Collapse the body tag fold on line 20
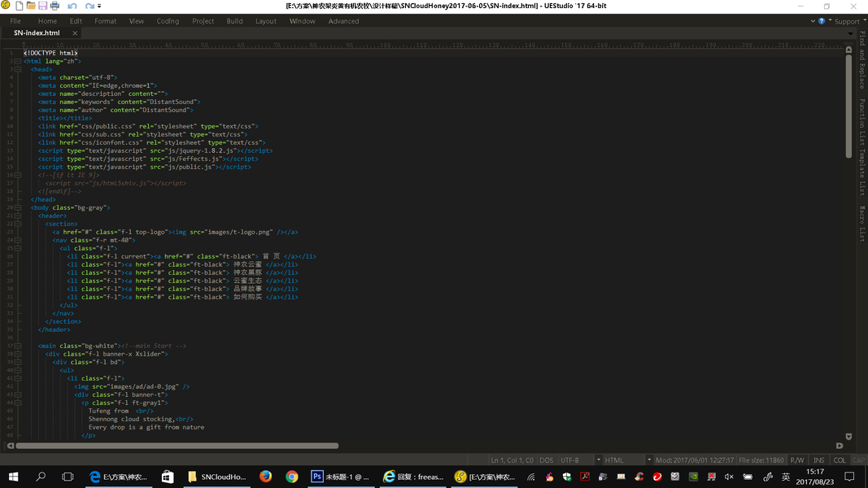The width and height of the screenshot is (868, 488). tap(18, 207)
